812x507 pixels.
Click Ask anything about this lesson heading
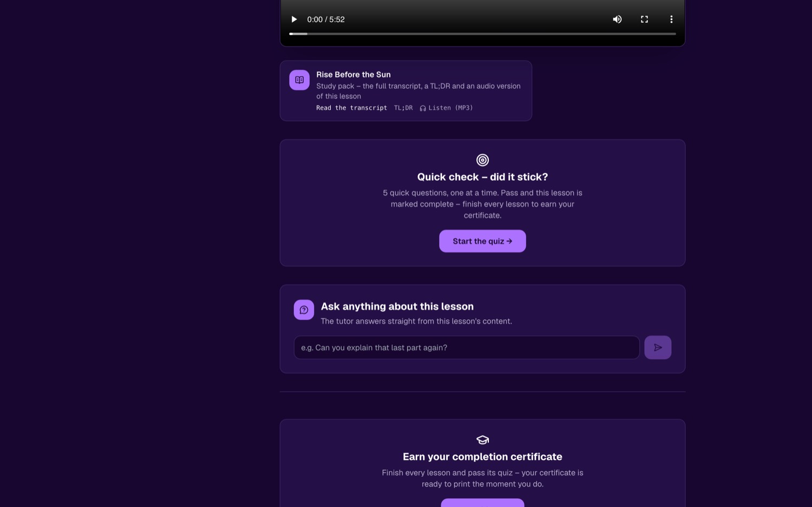[x=397, y=306]
